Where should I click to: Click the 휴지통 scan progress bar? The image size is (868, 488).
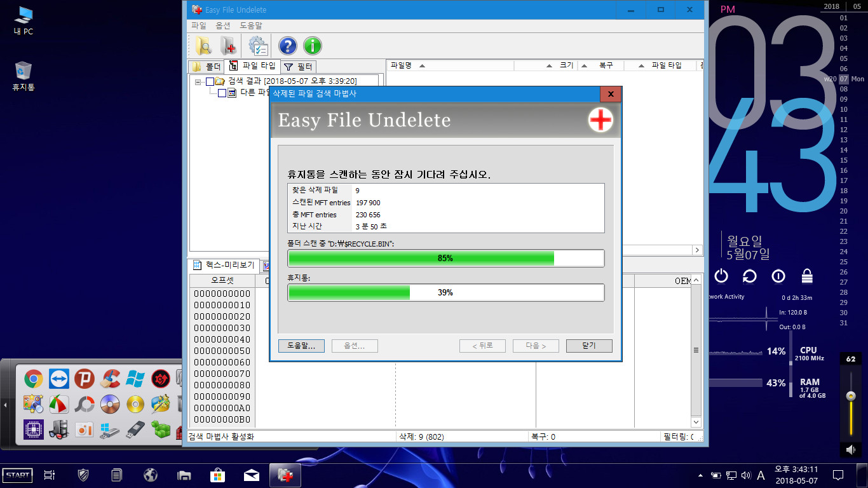(x=446, y=292)
